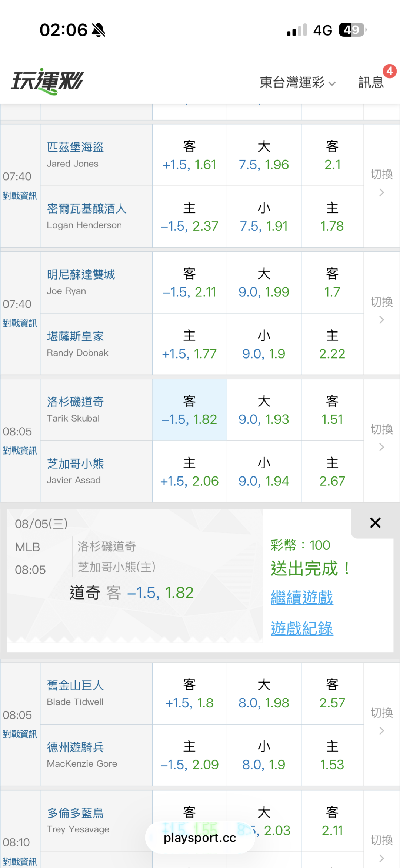This screenshot has width=400, height=868.
Task: Expand the 東台灣運彩 dropdown
Action: tap(297, 82)
